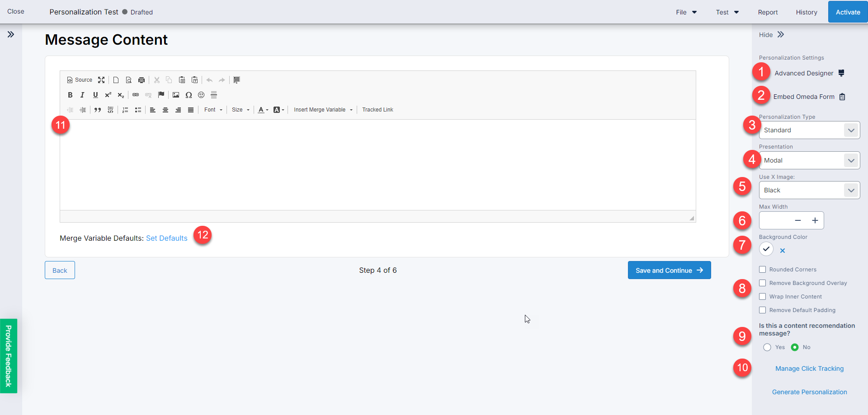This screenshot has height=415, width=868.
Task: Click the Set Defaults link
Action: pos(166,238)
